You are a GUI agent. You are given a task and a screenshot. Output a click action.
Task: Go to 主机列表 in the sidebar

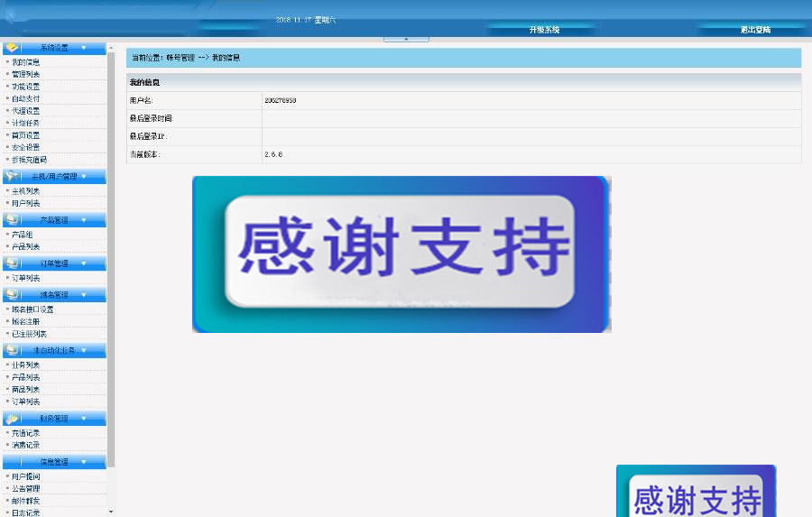[26, 191]
